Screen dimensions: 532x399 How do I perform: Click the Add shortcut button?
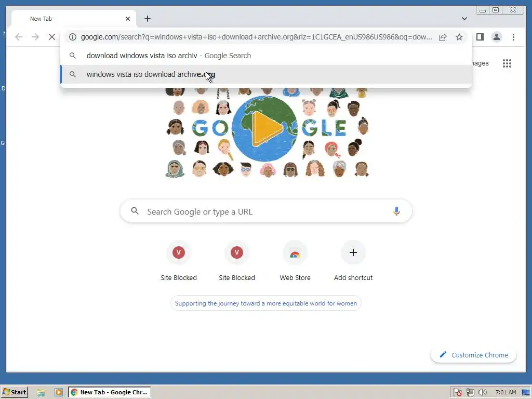[x=353, y=261]
